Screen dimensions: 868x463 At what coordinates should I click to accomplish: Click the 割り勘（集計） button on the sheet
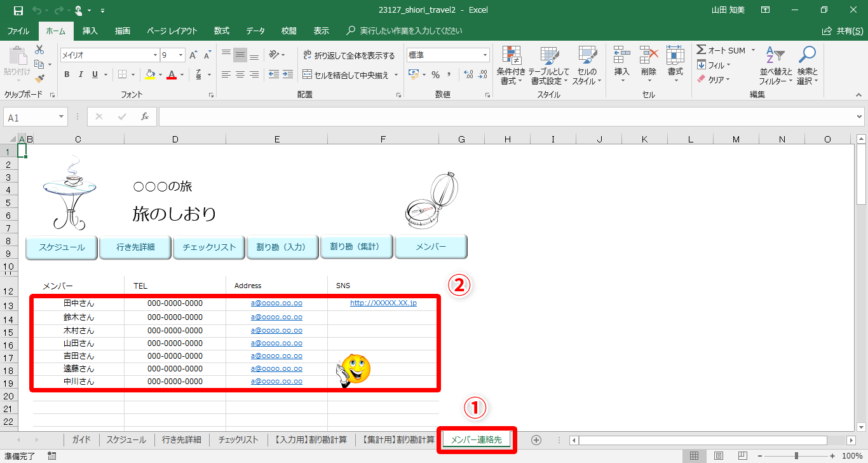(x=356, y=247)
